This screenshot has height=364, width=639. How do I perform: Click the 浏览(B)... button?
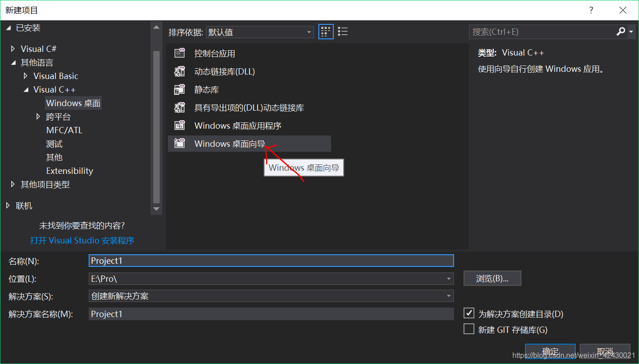pos(492,279)
